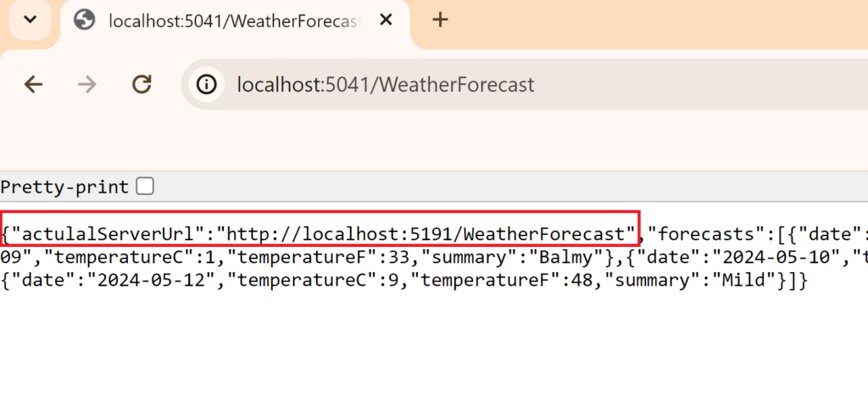
Task: Reload the WeatherForecast page
Action: pyautogui.click(x=142, y=84)
